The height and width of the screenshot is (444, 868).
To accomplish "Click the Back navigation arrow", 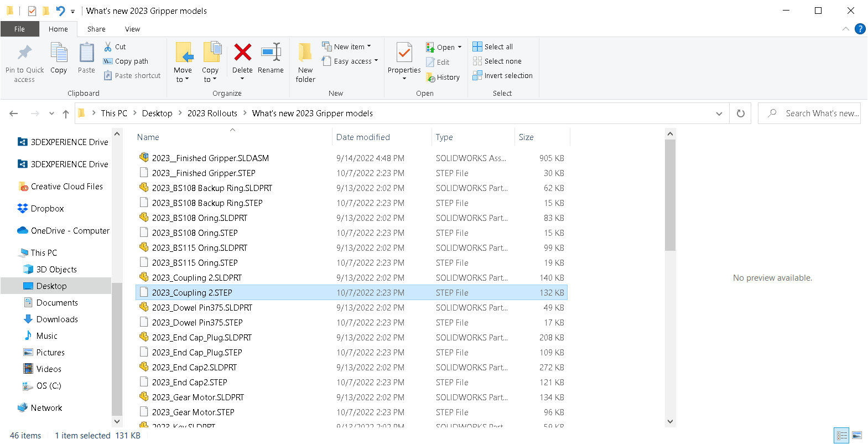I will pos(14,113).
